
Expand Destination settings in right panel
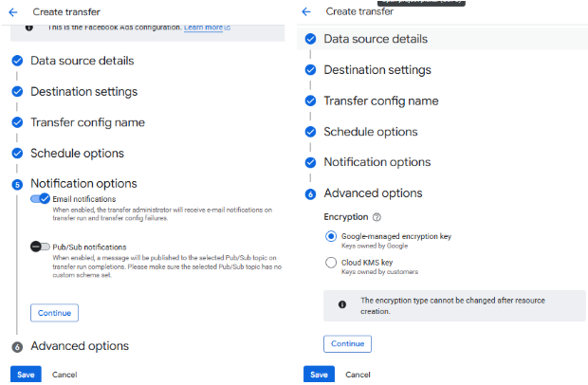coord(377,70)
